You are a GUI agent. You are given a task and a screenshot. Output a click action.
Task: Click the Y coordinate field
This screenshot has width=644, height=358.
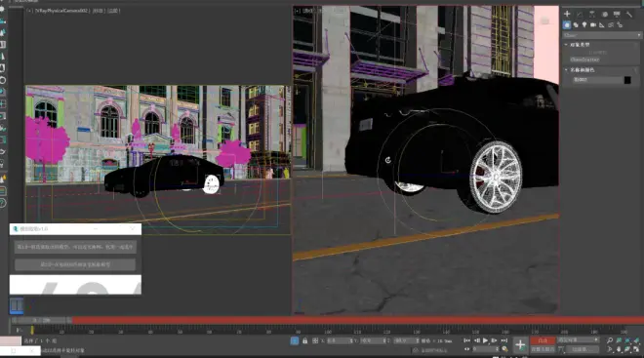click(x=372, y=340)
